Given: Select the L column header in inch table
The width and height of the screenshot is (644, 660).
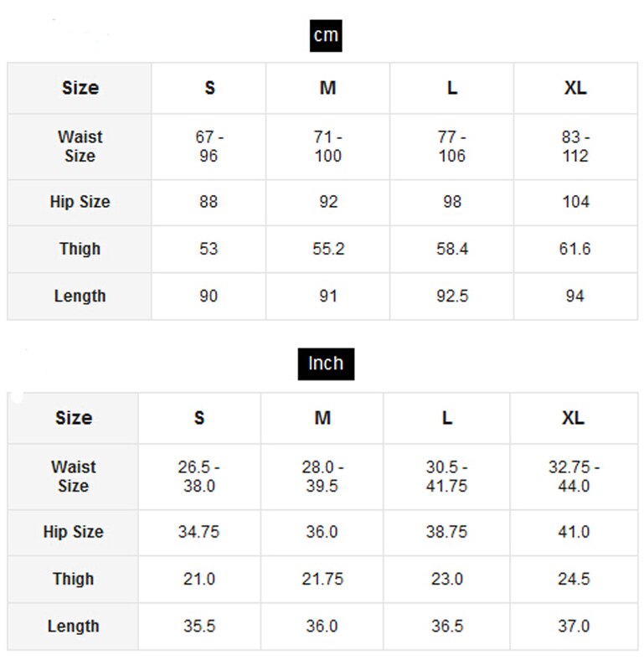Looking at the screenshot, I should (447, 418).
